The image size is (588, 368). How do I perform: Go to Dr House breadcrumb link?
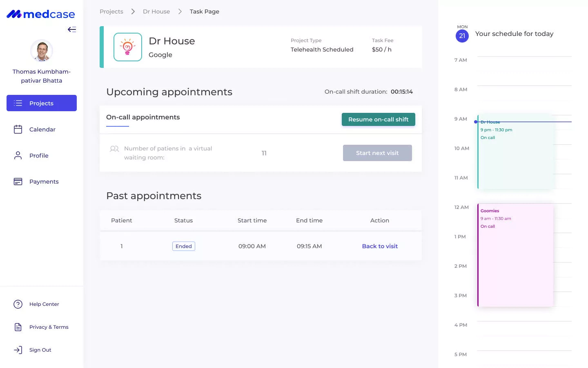point(156,11)
